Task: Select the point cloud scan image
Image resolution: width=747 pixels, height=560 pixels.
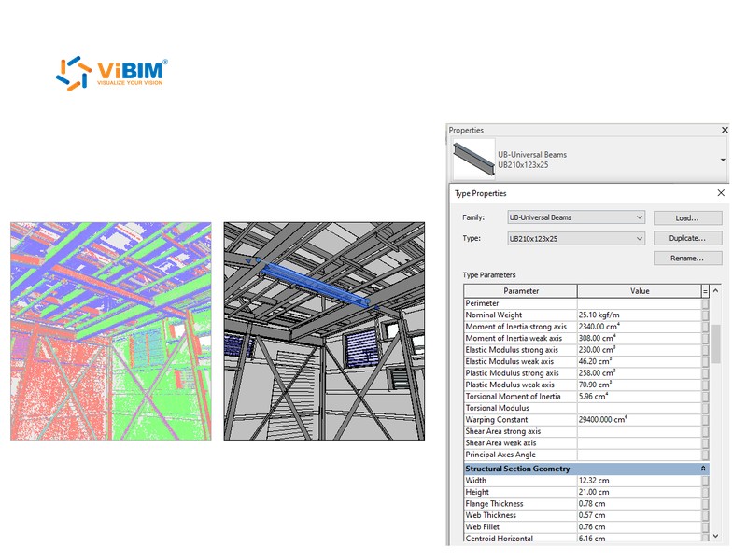Action: click(111, 331)
